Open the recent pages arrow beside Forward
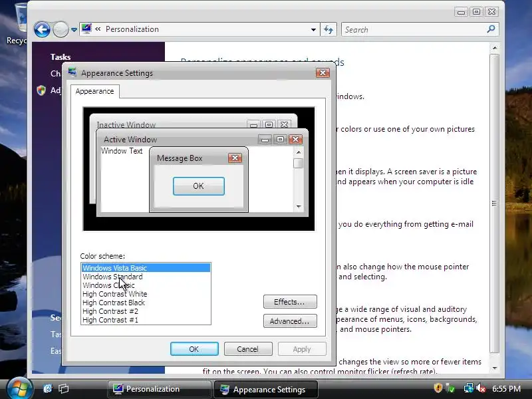Viewport: 532px width, 399px height. (x=74, y=30)
